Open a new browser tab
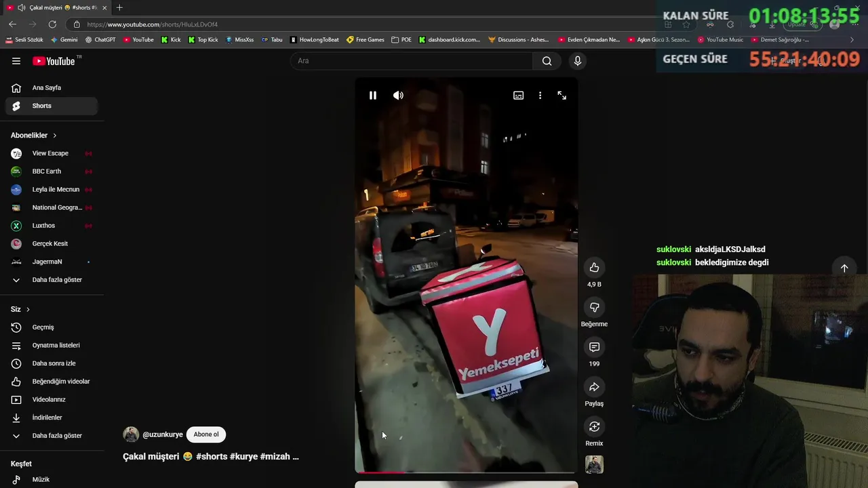Viewport: 868px width, 488px height. (x=119, y=7)
